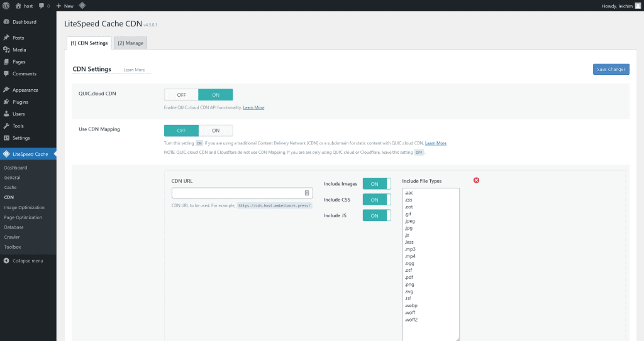Open the host site home icon
Image resolution: width=644 pixels, height=341 pixels.
[18, 6]
